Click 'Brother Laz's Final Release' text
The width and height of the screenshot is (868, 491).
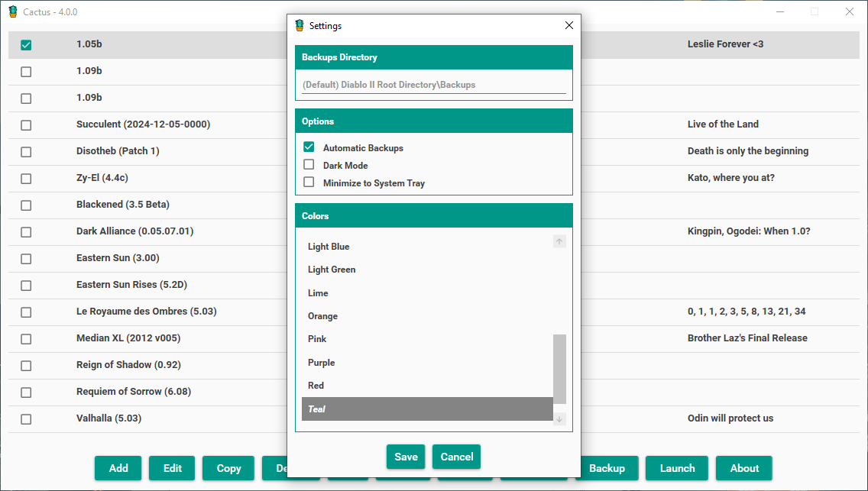point(747,338)
